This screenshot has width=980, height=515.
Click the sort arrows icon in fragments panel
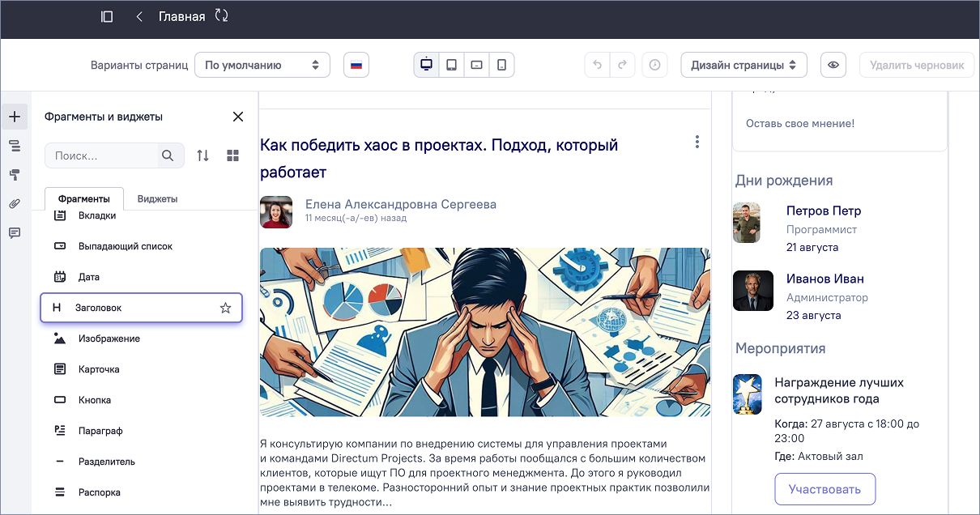pos(202,155)
